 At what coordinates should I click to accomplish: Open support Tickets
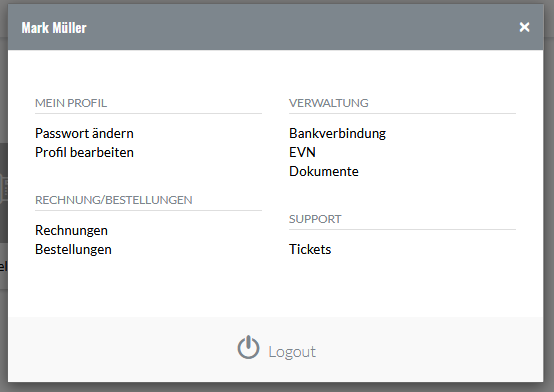click(310, 250)
